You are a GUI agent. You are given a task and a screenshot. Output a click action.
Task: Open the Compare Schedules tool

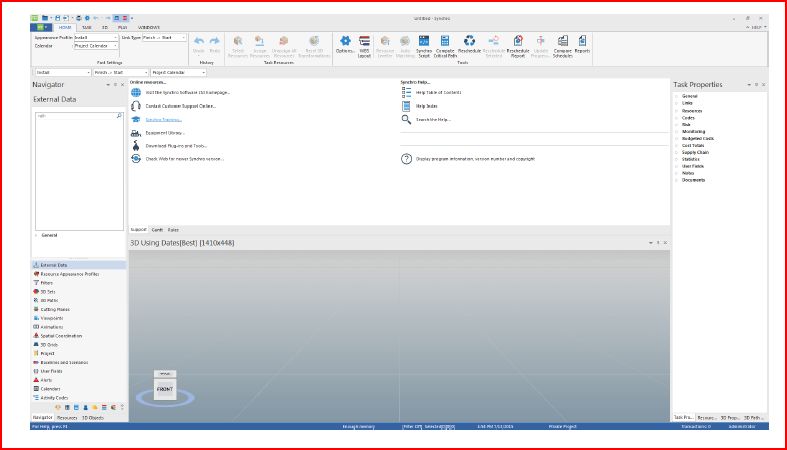[x=563, y=47]
